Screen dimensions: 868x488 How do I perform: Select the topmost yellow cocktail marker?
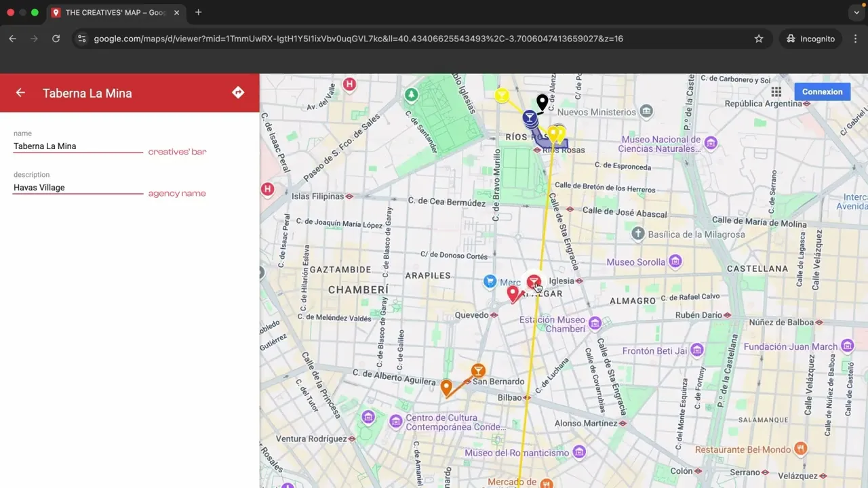502,96
